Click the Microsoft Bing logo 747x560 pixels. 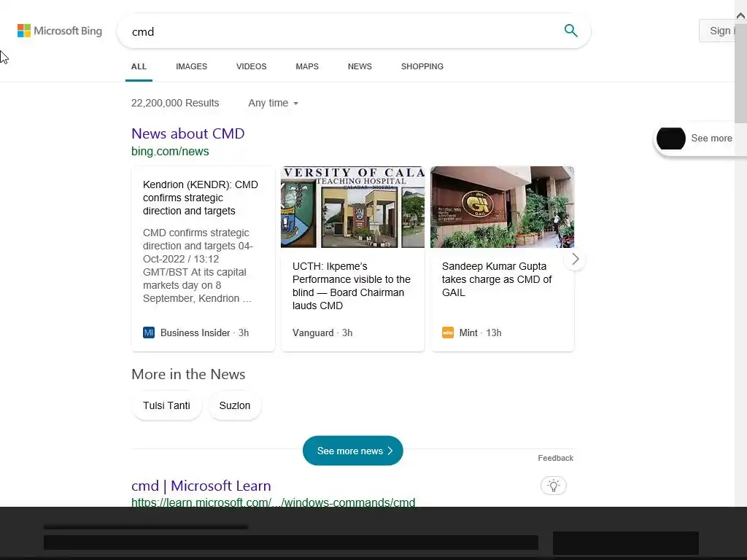[60, 31]
